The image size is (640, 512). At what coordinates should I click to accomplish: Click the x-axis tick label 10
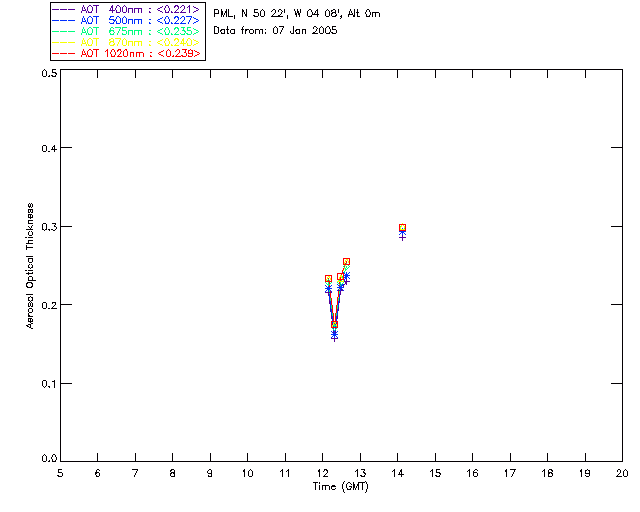[247, 473]
